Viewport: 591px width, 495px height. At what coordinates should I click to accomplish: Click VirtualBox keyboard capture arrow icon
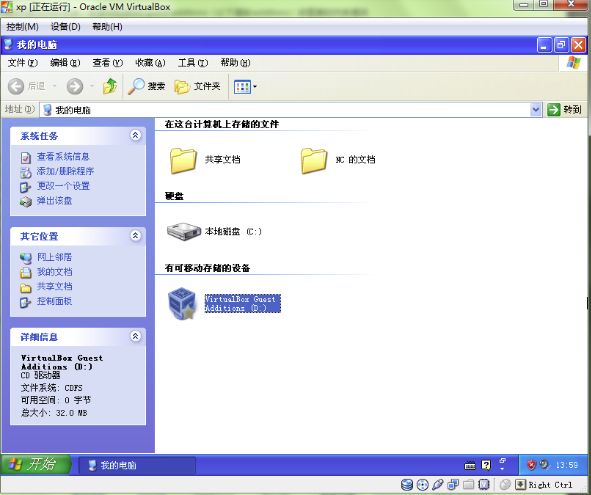click(x=521, y=485)
